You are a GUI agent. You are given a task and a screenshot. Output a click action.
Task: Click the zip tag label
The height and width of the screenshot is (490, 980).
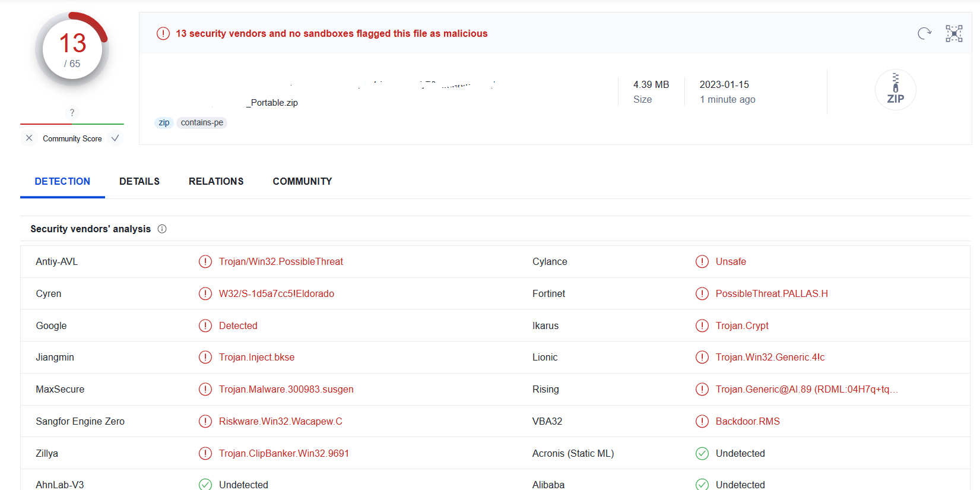click(164, 123)
